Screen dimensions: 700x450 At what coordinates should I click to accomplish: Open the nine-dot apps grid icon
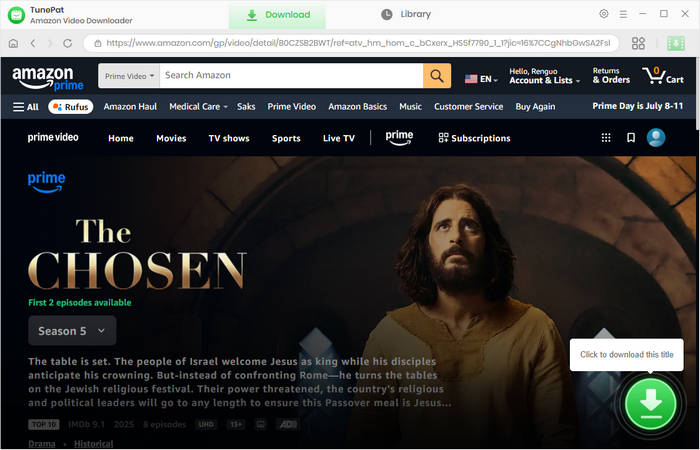(606, 138)
